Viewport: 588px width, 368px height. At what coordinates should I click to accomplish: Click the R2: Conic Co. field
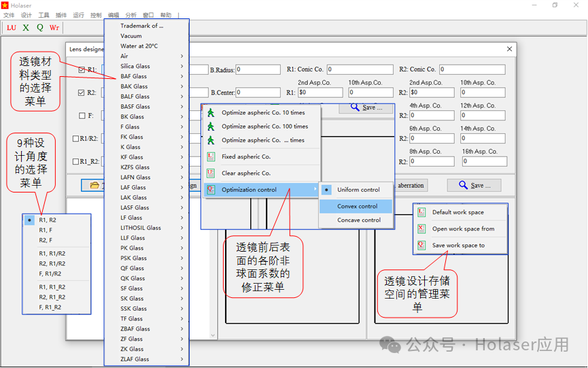pos(472,69)
